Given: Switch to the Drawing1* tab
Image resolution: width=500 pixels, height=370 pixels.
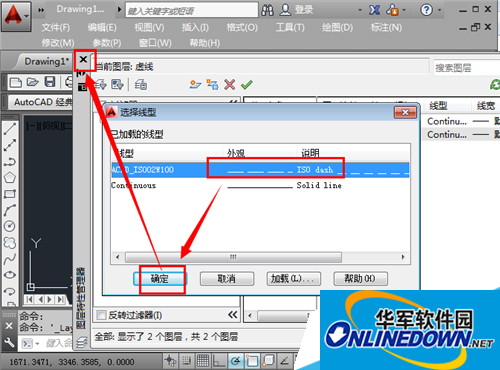Looking at the screenshot, I should click(47, 62).
